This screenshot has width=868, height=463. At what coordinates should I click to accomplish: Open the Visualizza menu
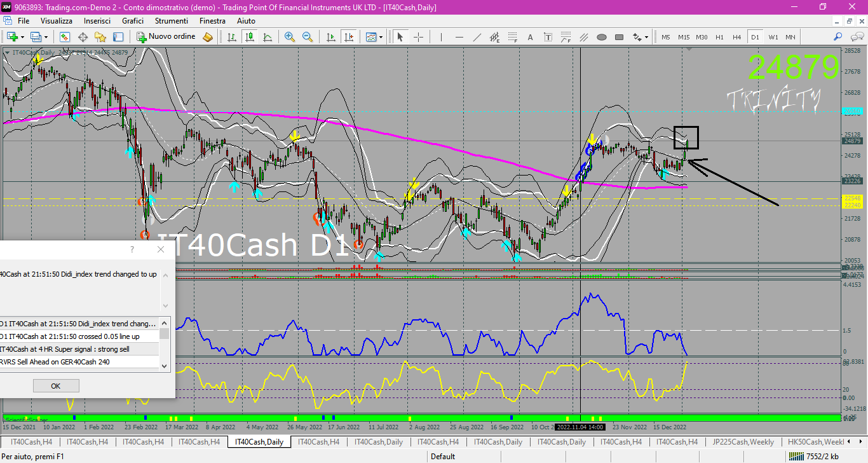[57, 21]
